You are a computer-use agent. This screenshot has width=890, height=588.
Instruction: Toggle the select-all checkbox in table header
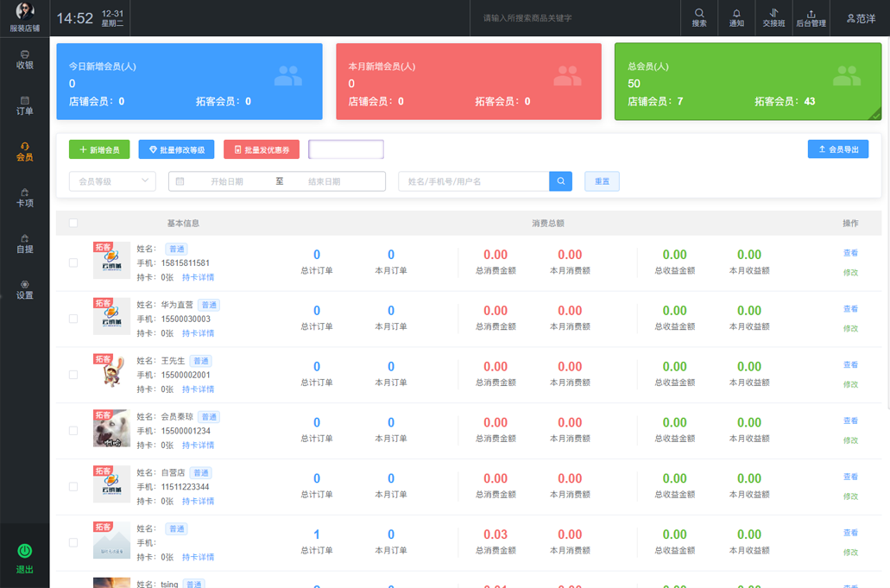(73, 223)
